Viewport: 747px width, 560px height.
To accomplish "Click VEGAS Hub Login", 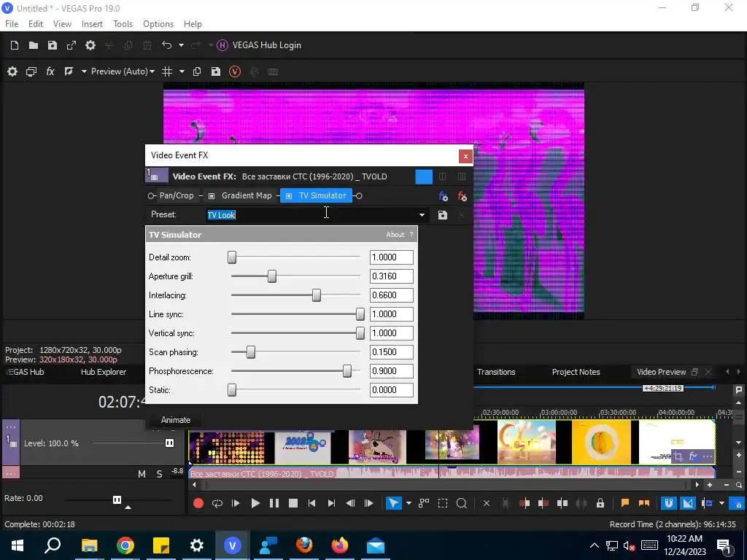I will click(x=259, y=45).
